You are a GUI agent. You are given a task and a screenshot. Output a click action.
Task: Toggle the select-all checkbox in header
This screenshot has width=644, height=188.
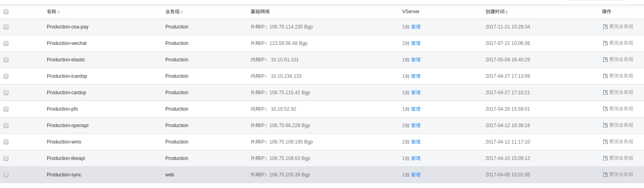coord(6,12)
